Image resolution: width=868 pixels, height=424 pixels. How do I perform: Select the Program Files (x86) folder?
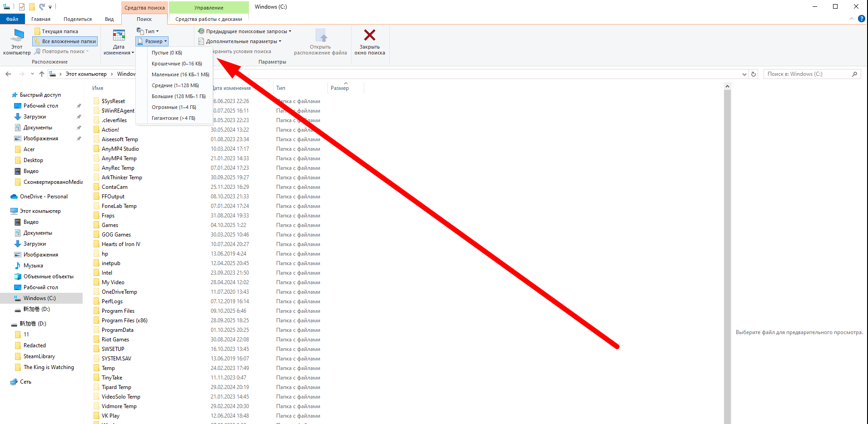click(x=124, y=320)
